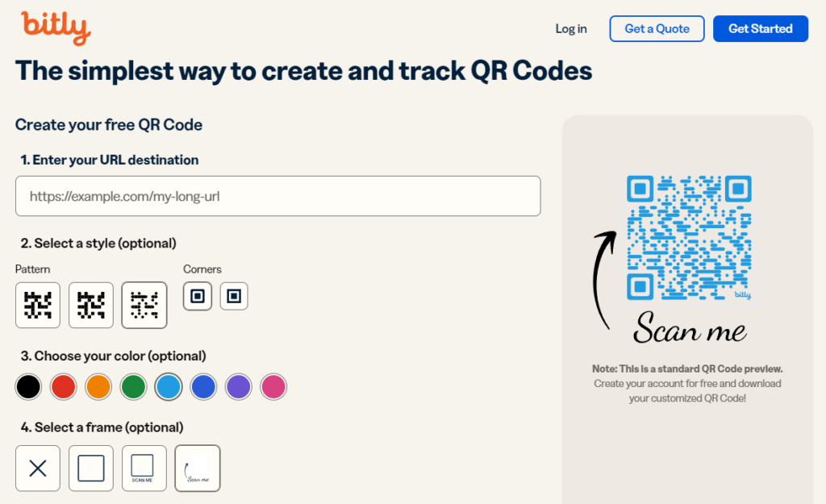The height and width of the screenshot is (504, 826).
Task: Choose the black color swatch
Action: [x=28, y=387]
